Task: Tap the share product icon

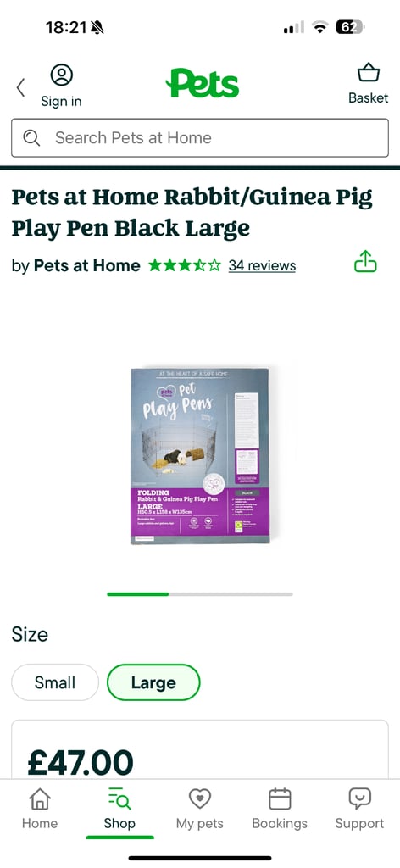Action: (x=366, y=261)
